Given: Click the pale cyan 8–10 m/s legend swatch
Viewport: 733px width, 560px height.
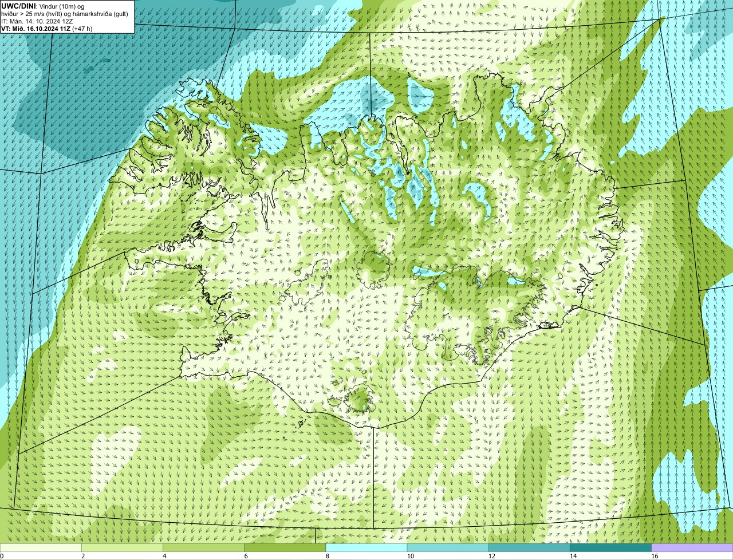Looking at the screenshot, I should tap(366, 547).
